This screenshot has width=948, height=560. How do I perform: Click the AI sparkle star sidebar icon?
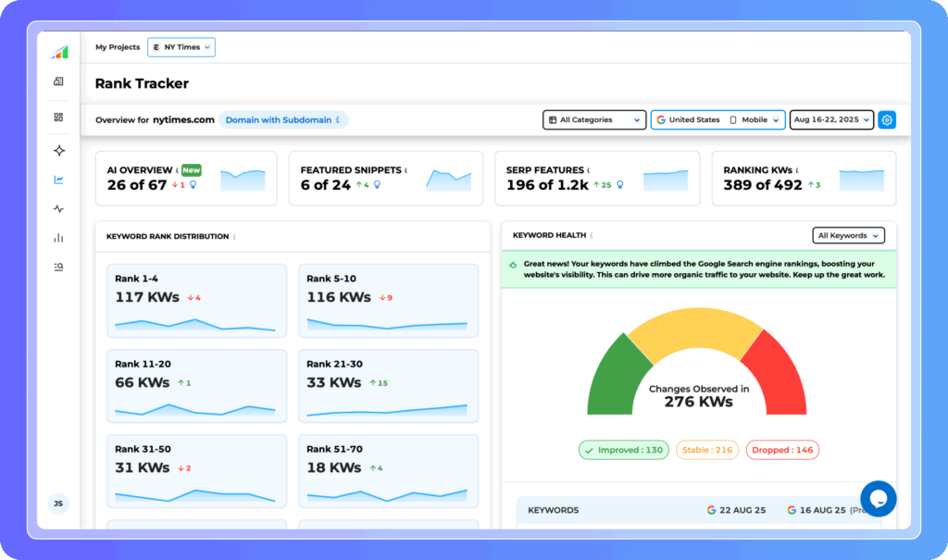58,150
